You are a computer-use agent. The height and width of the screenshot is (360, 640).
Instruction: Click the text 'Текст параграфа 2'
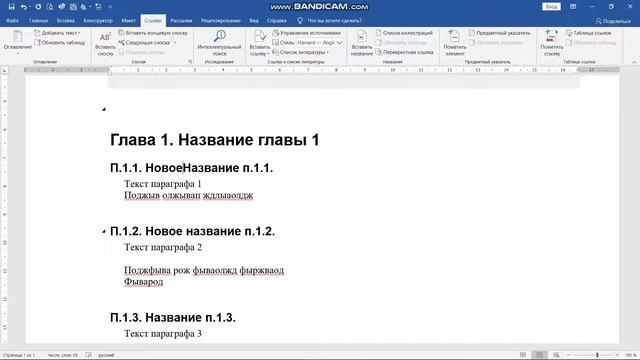click(163, 247)
